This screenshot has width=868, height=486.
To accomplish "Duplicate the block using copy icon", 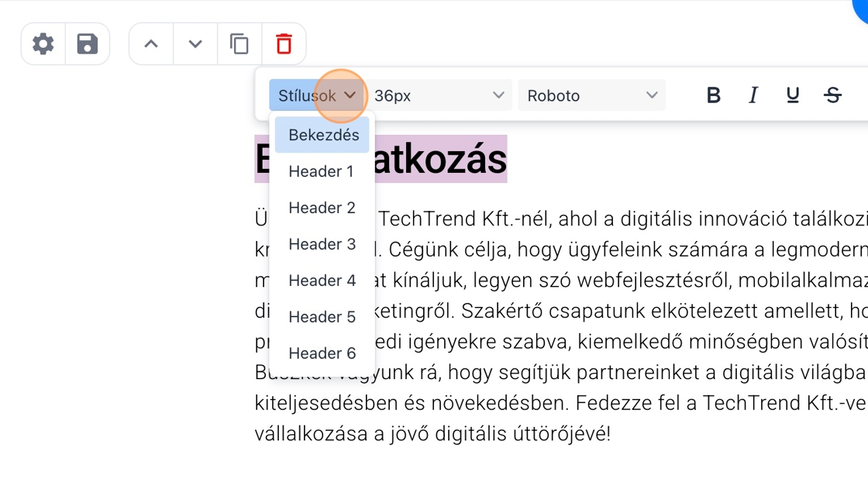I will 239,44.
